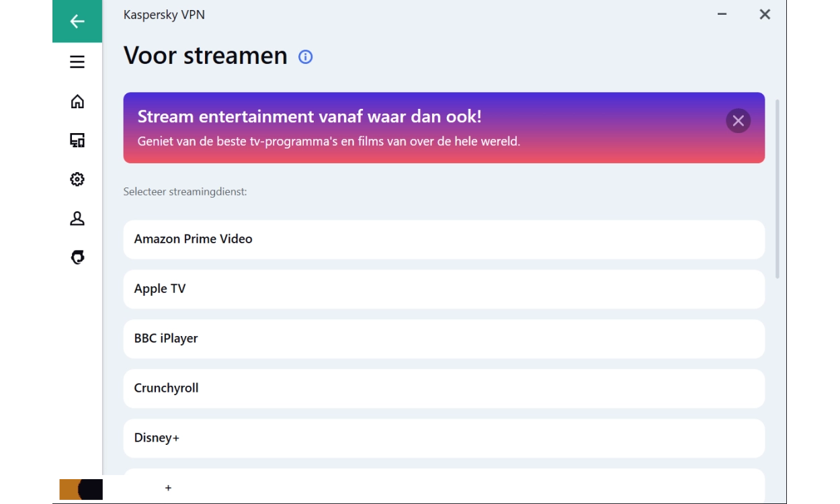Click the Stream entertainment banner heading
This screenshot has width=840, height=504.
309,116
